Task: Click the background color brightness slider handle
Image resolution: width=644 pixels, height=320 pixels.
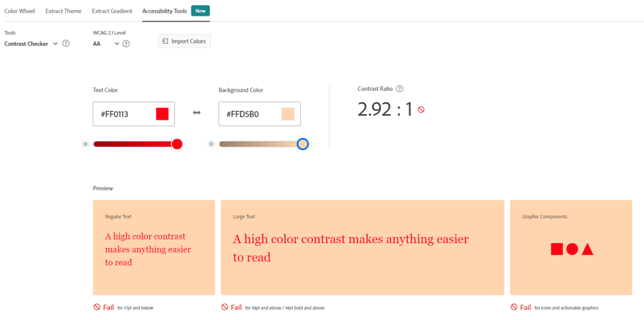Action: tap(303, 144)
